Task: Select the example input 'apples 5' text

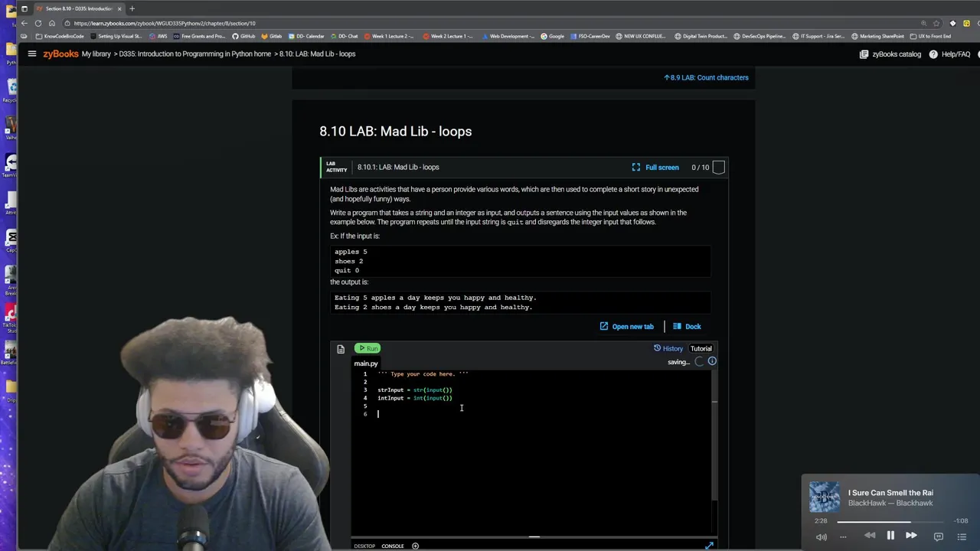Action: tap(351, 252)
